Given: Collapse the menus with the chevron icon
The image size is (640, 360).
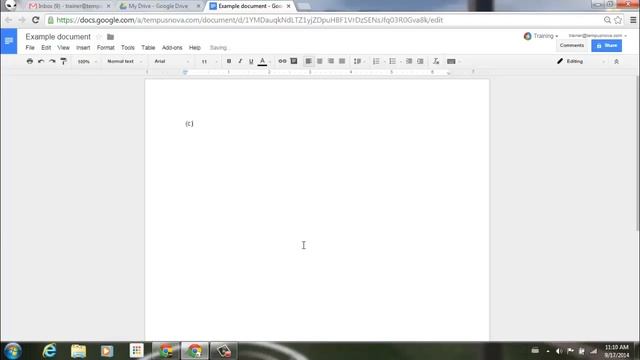Looking at the screenshot, I should [616, 61].
